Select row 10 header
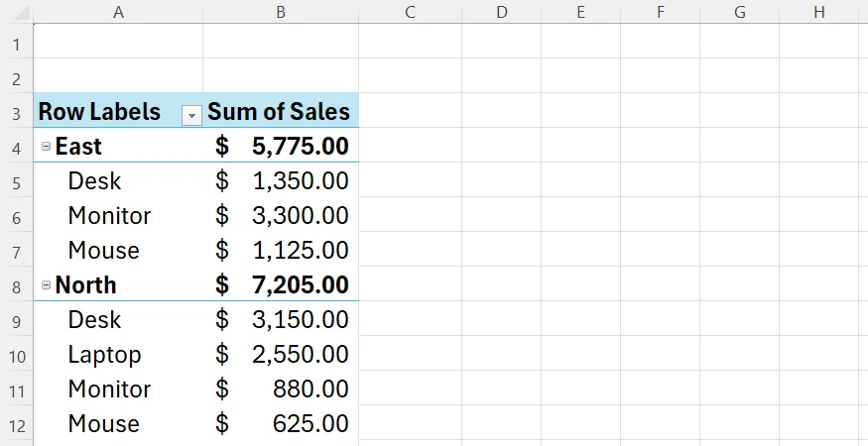 click(x=17, y=354)
